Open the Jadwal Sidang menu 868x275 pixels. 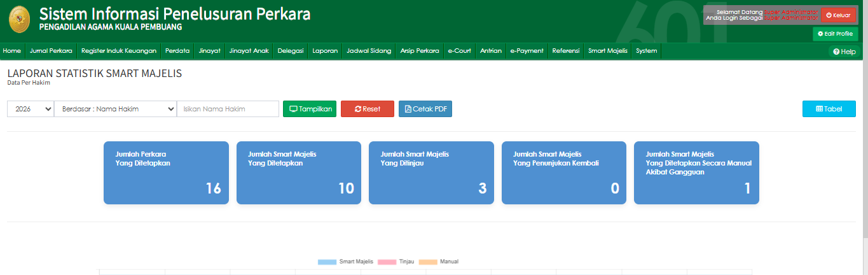pyautogui.click(x=369, y=51)
